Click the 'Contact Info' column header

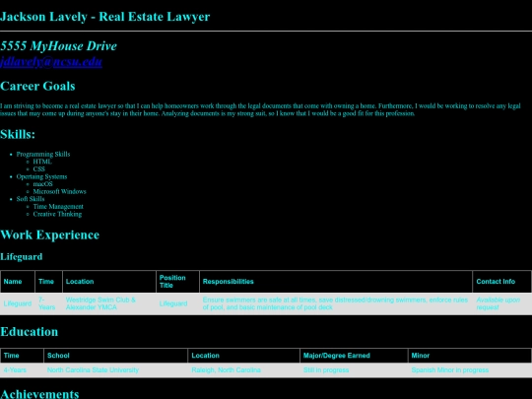[502, 281]
